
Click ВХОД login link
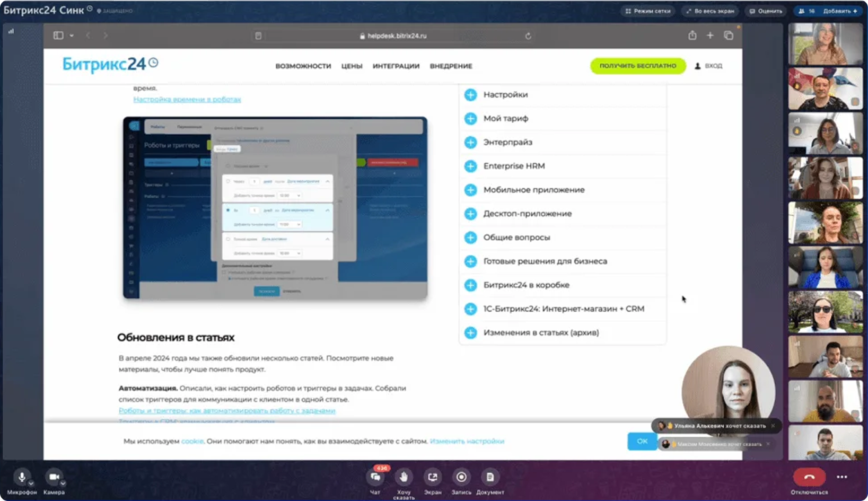point(708,66)
